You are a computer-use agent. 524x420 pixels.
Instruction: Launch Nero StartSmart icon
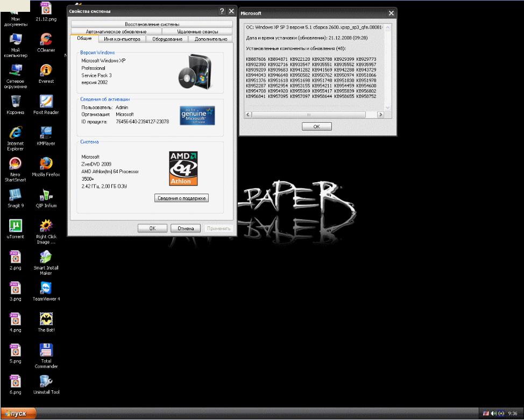pyautogui.click(x=16, y=170)
